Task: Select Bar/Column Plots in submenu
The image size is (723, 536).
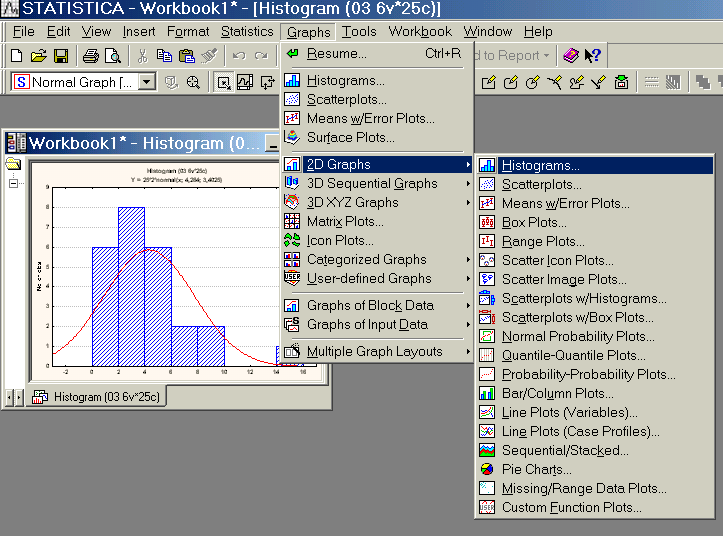Action: 595,393
